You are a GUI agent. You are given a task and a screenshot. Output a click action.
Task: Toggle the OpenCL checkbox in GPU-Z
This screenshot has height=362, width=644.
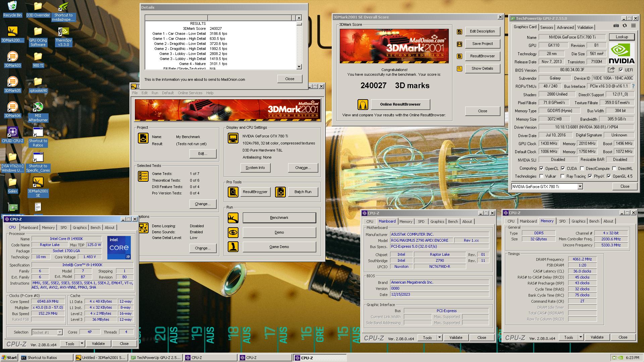541,169
